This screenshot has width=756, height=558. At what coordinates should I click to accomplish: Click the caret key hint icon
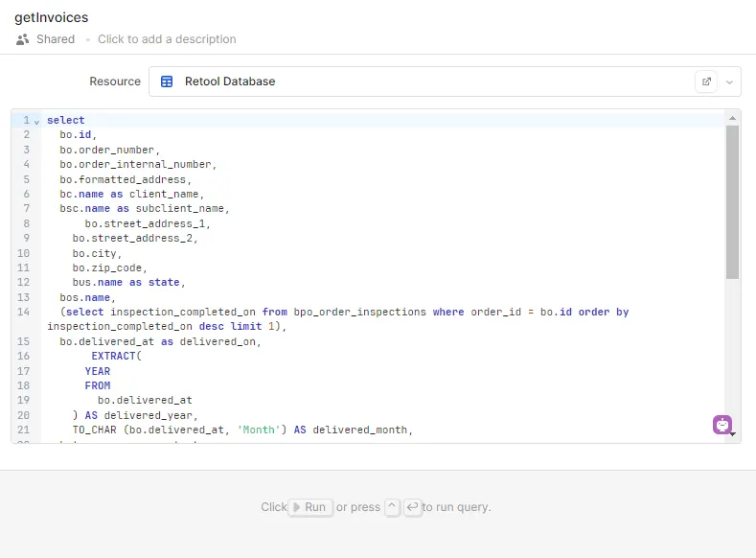coord(392,507)
